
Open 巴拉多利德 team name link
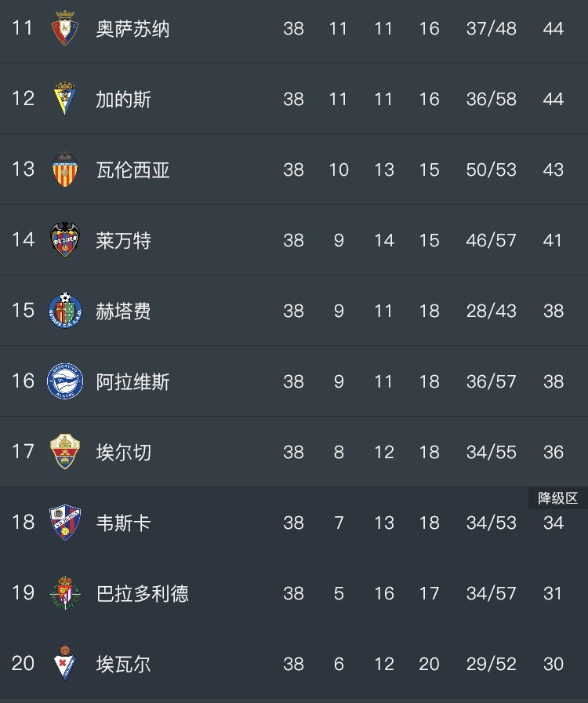point(142,594)
